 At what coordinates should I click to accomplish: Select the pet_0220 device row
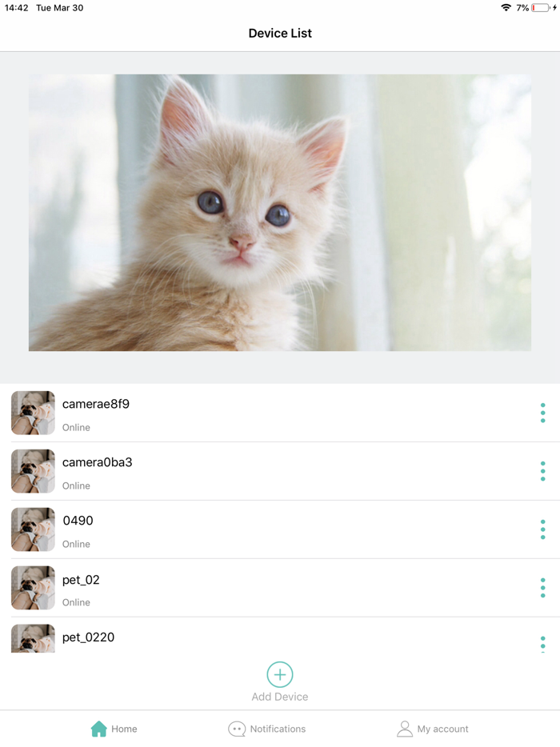click(x=280, y=636)
